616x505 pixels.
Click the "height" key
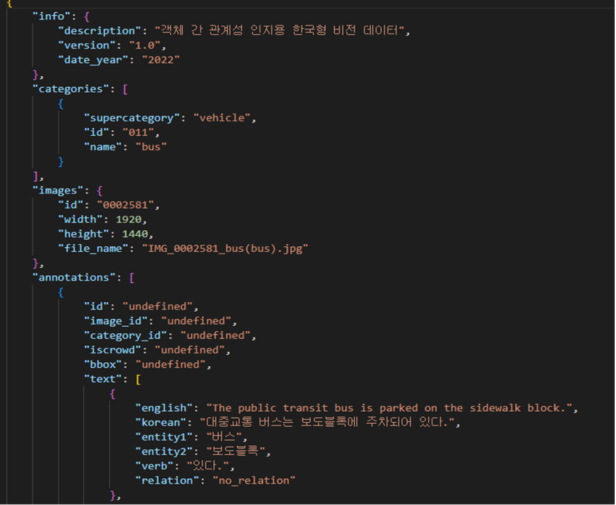83,234
